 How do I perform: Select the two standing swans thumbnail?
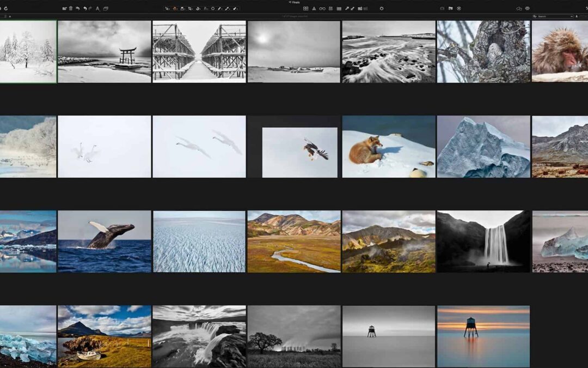point(104,147)
